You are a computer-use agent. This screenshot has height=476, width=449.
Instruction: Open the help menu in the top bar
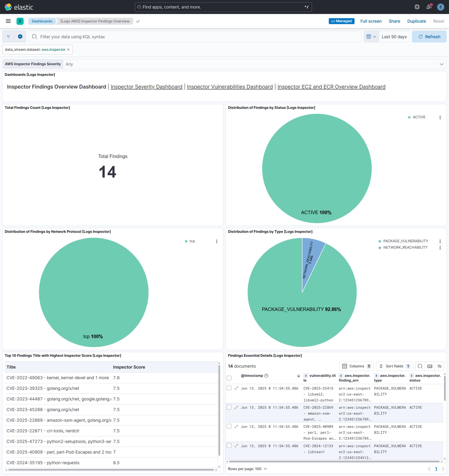click(417, 7)
